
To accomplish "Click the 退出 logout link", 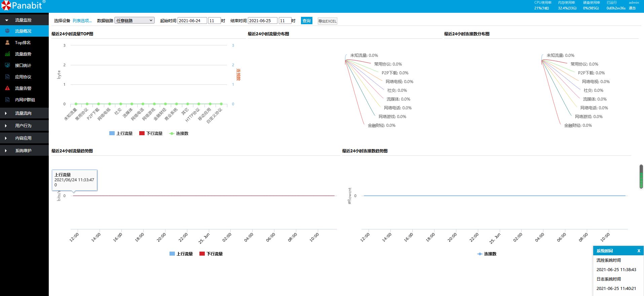I will tap(632, 8).
